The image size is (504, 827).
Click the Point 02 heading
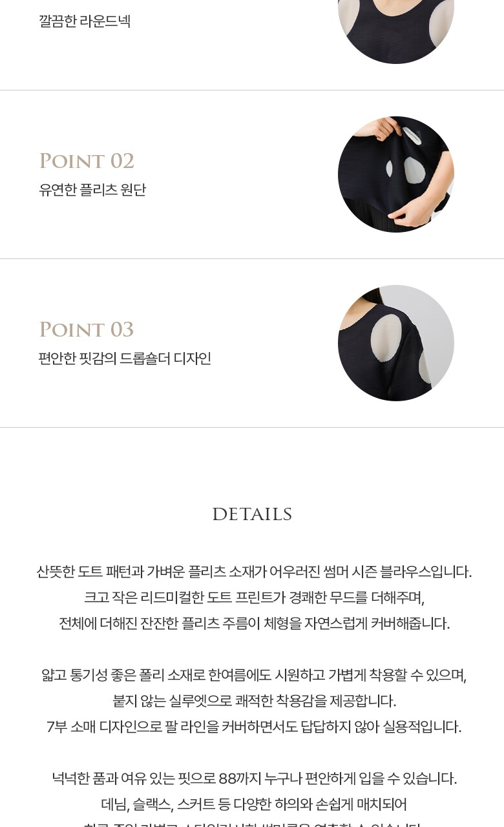[x=87, y=161]
